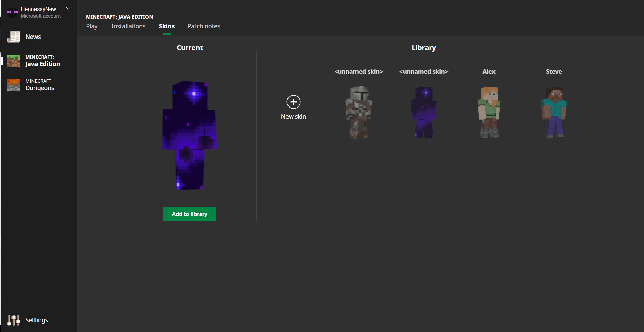Click the Minecraft Dungeons game icon
This screenshot has width=644, height=332.
pos(14,85)
